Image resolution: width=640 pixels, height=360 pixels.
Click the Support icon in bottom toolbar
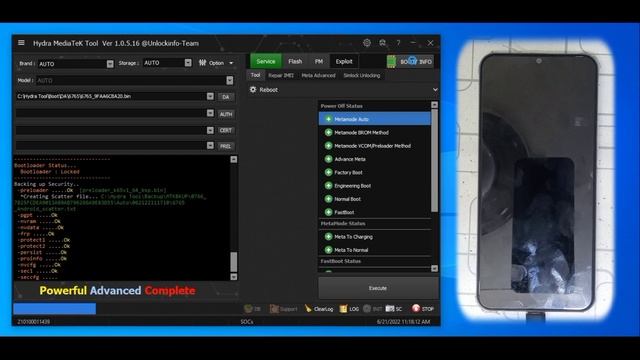(x=274, y=309)
